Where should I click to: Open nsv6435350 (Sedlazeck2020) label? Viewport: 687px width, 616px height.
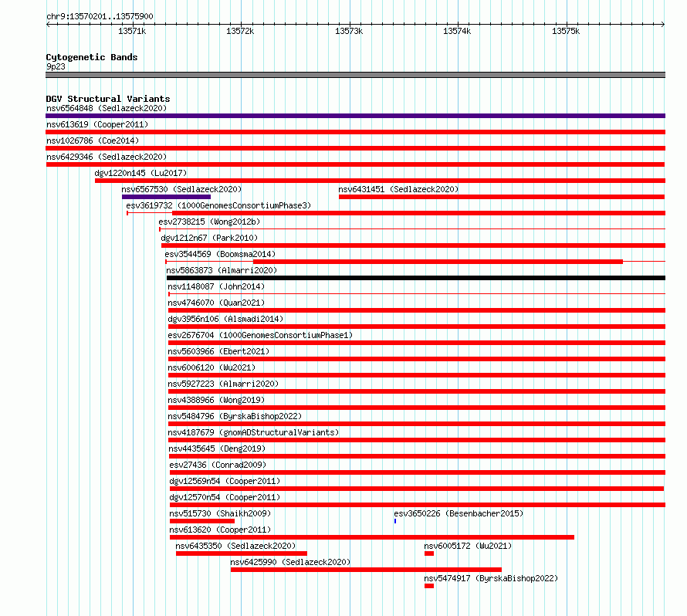point(235,546)
